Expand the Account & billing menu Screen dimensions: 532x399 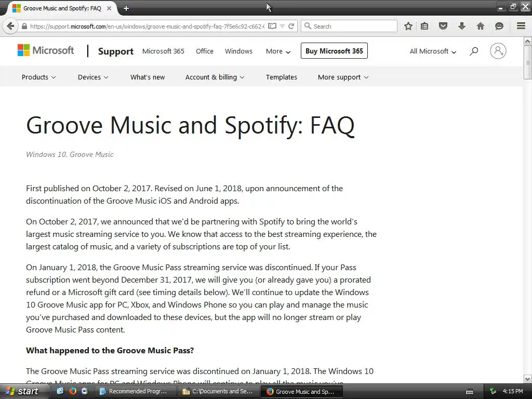point(215,77)
